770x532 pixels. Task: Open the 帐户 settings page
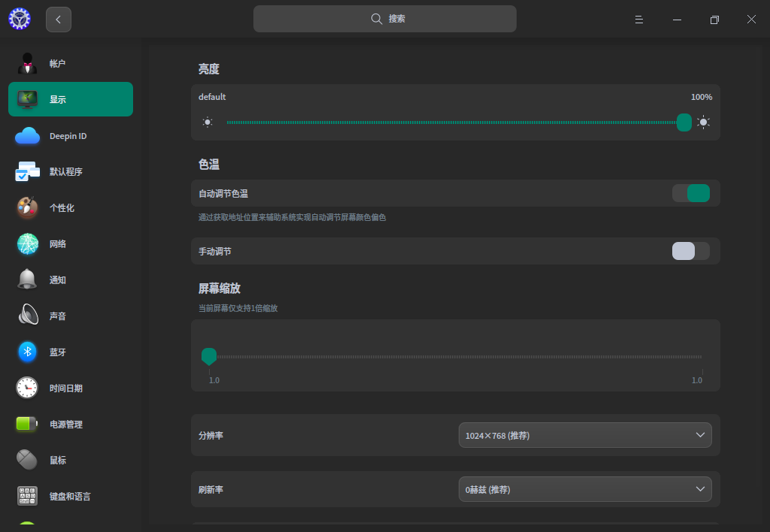click(71, 63)
